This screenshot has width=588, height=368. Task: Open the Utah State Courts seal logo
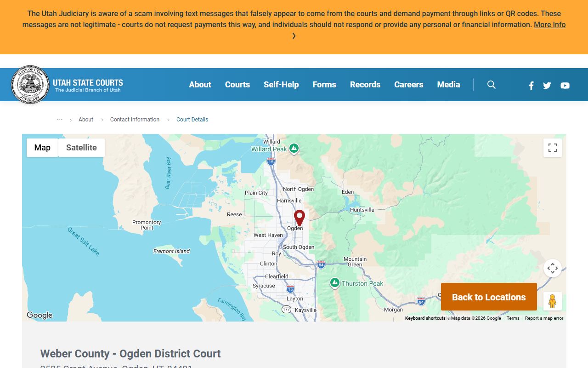tap(30, 85)
